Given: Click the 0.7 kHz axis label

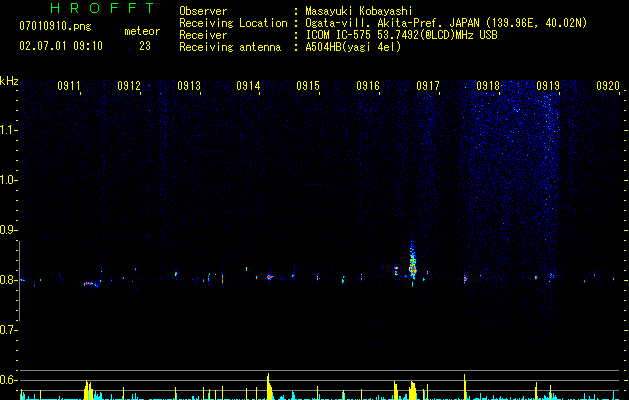Looking at the screenshot, I should 9,330.
